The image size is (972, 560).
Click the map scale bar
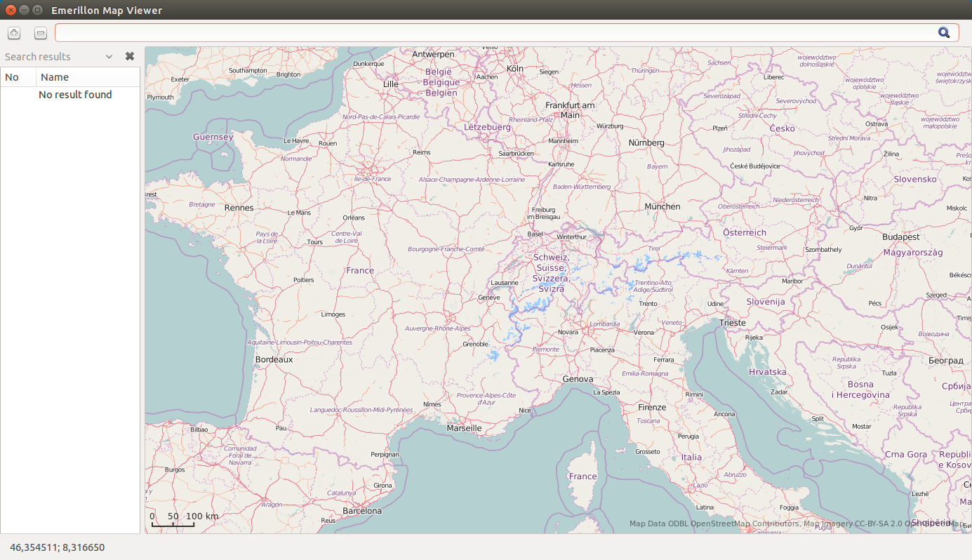(x=174, y=521)
